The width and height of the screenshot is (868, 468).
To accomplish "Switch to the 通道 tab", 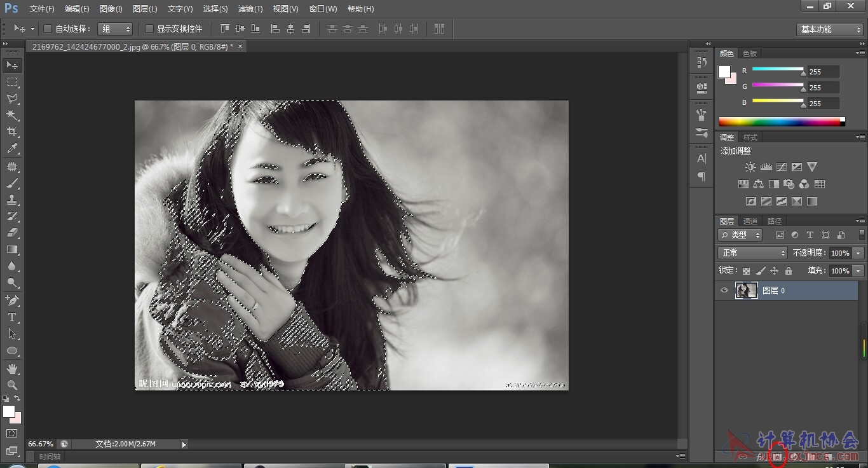I will coord(750,221).
